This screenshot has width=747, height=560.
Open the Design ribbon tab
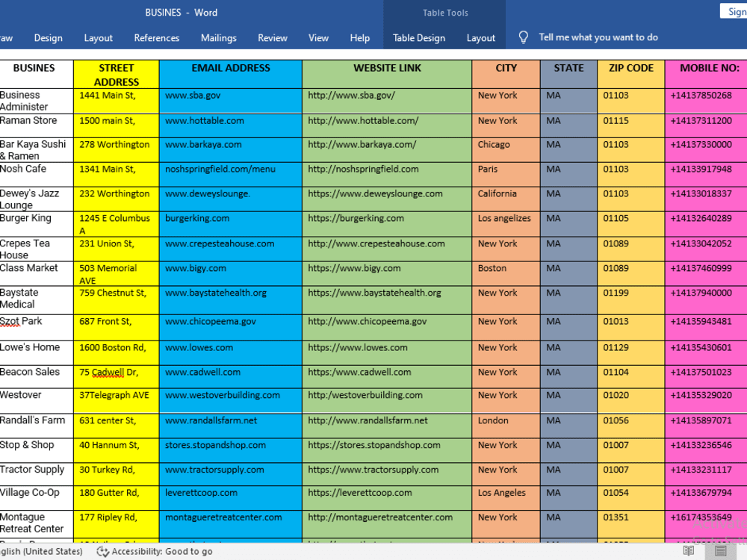(48, 37)
